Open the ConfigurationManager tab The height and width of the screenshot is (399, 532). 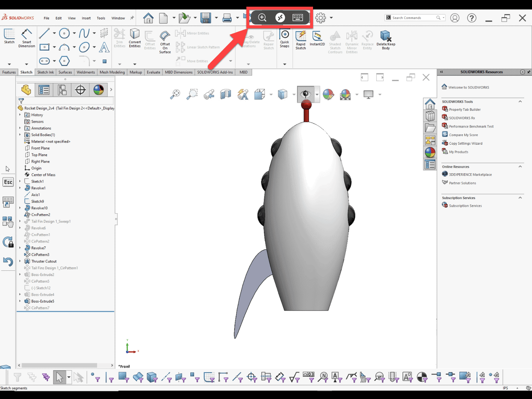tap(62, 90)
